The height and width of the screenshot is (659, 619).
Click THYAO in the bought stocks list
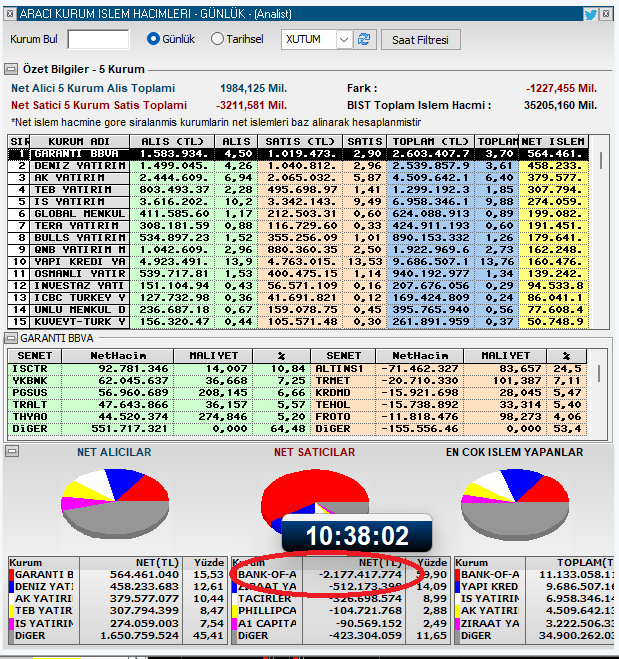[x=30, y=416]
